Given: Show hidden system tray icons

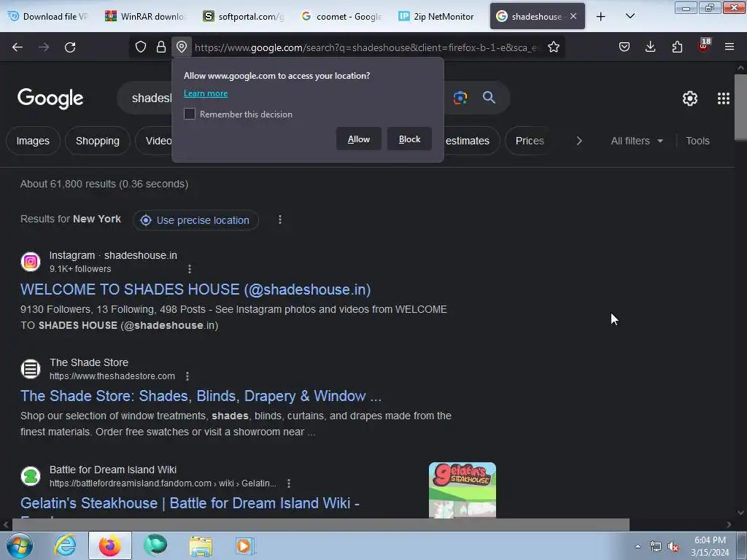Looking at the screenshot, I should point(638,546).
